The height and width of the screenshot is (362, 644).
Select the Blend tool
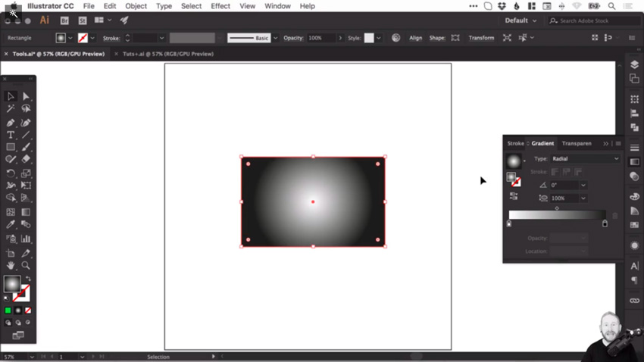click(x=26, y=224)
